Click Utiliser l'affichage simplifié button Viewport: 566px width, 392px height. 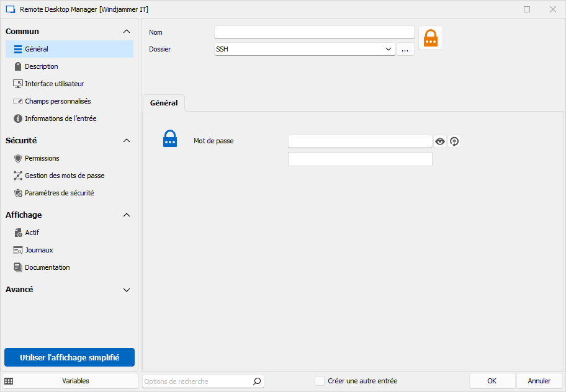pyautogui.click(x=70, y=357)
